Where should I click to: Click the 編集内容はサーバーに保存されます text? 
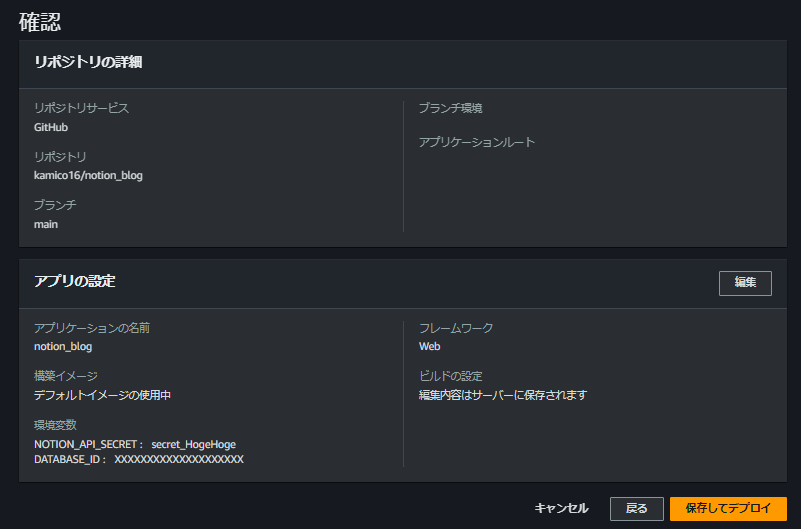coord(503,395)
